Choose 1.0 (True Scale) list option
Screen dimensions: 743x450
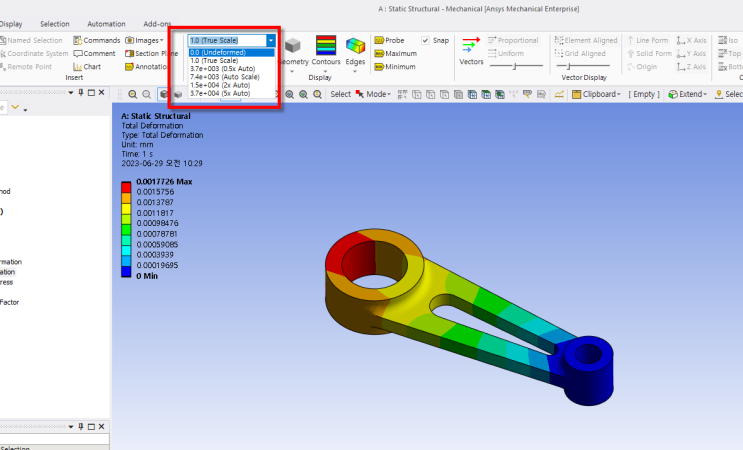pos(231,61)
